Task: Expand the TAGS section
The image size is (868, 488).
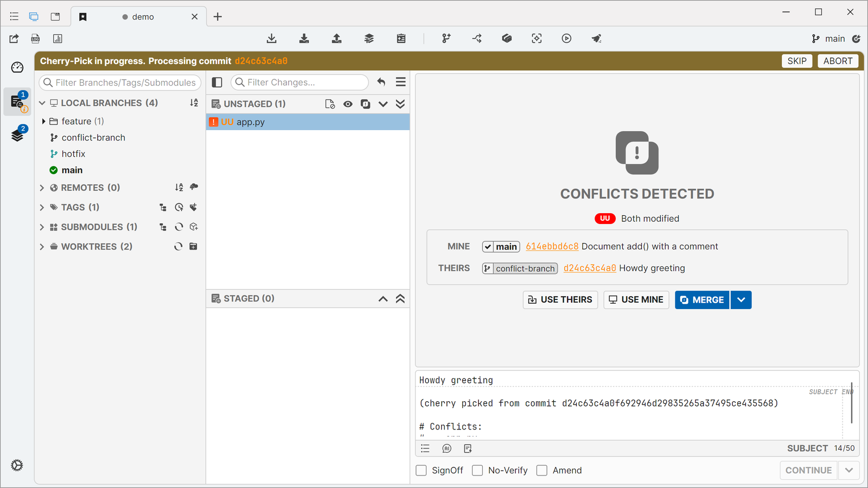Action: (x=42, y=207)
